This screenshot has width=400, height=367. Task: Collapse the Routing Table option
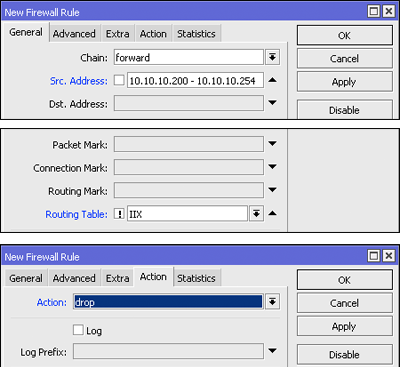click(x=272, y=213)
